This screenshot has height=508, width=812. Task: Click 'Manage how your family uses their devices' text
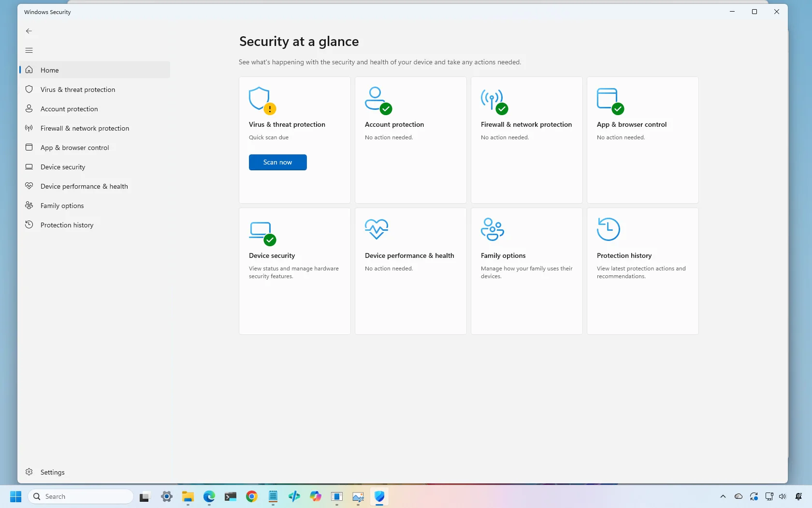coord(527,272)
